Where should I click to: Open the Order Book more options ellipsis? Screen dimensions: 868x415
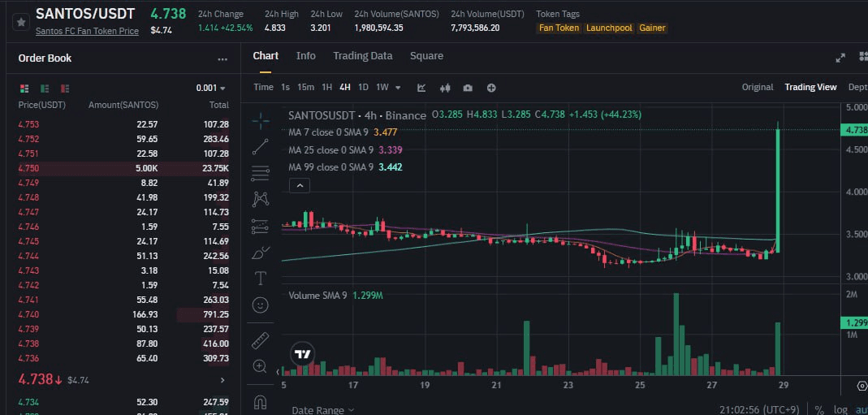pyautogui.click(x=222, y=58)
